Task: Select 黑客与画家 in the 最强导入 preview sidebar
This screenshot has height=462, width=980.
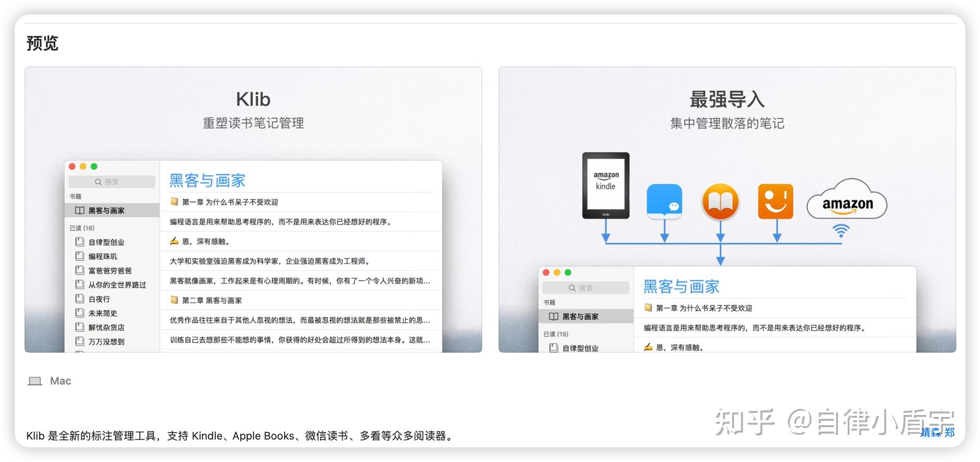Action: click(x=586, y=316)
